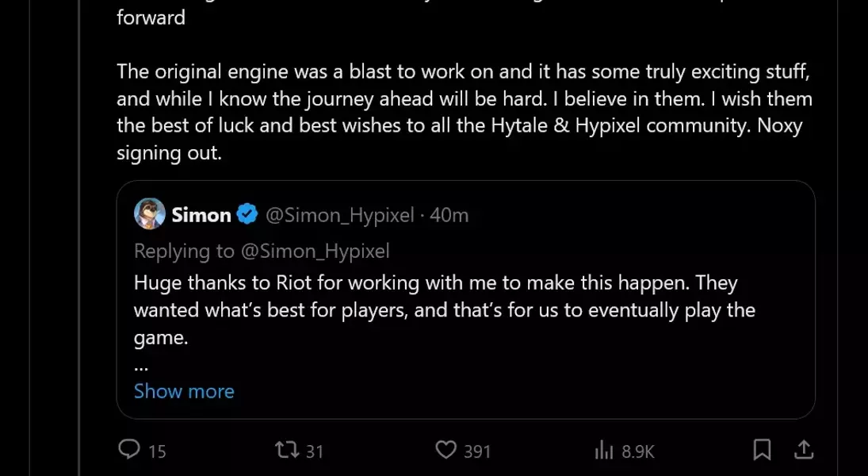Click the @Simon_Hypixel handle beside Simon's name

(338, 215)
